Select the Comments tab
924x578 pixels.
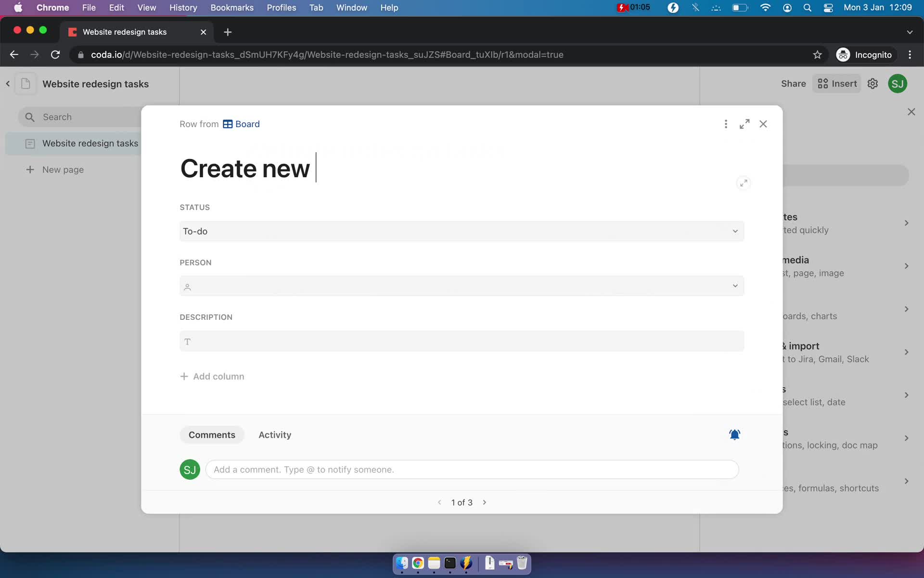point(212,434)
